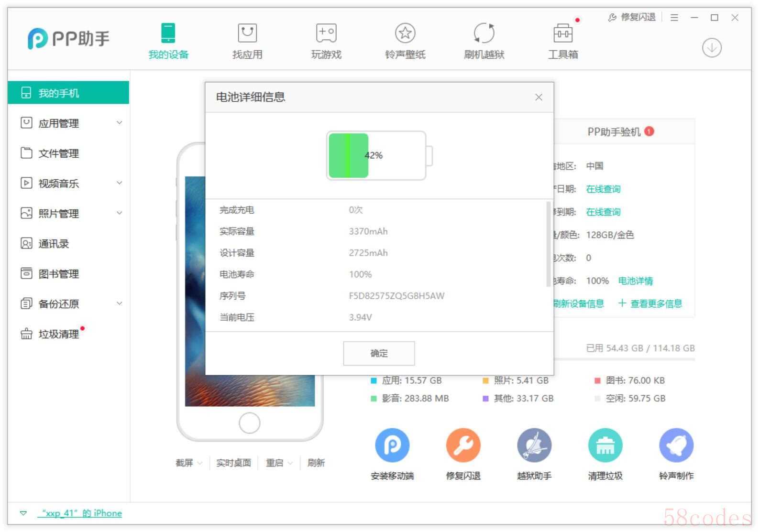
Task: Click the 空闲 59.75 GB storage legend
Action: tap(630, 398)
